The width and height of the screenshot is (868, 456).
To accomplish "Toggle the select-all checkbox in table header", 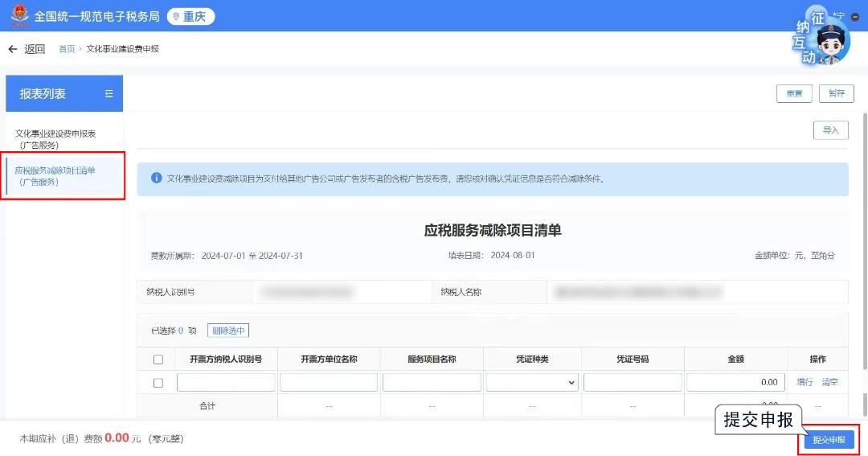I will tap(158, 359).
